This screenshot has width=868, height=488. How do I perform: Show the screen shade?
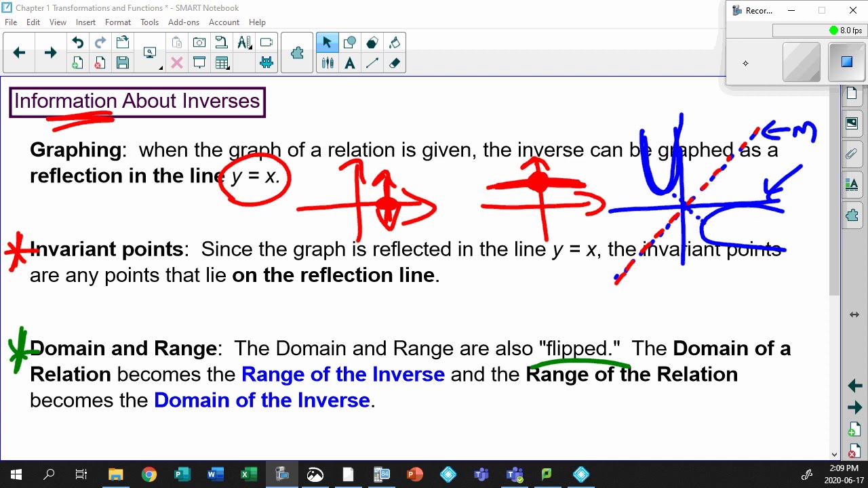pos(199,63)
